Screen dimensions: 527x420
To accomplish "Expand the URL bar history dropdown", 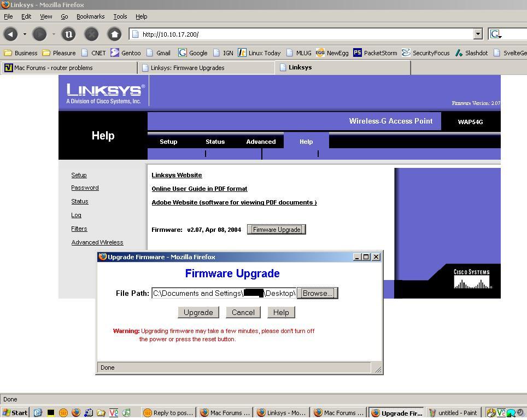I will (x=478, y=34).
